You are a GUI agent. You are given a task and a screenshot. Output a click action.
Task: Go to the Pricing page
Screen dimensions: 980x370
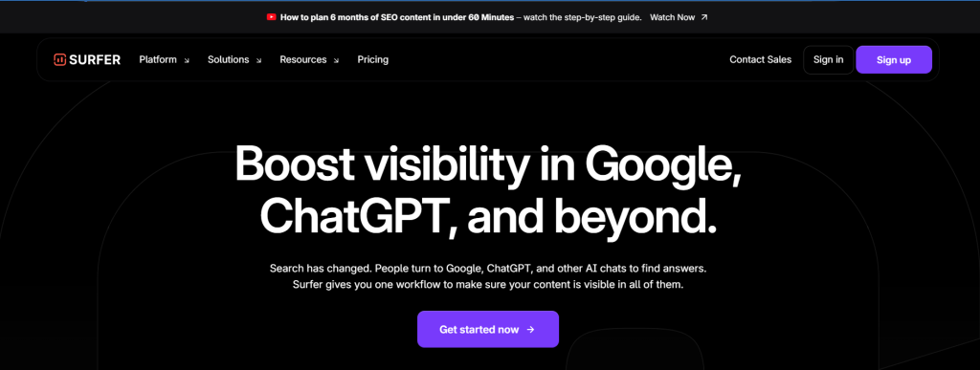373,60
